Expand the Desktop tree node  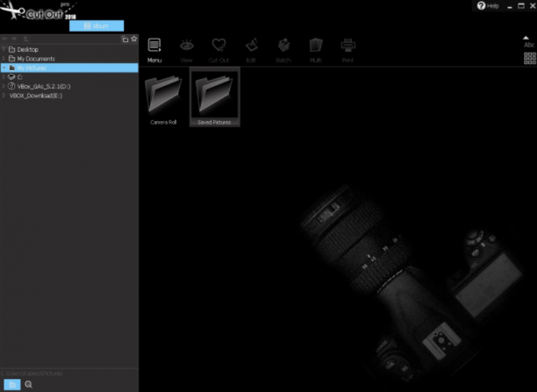[x=4, y=49]
